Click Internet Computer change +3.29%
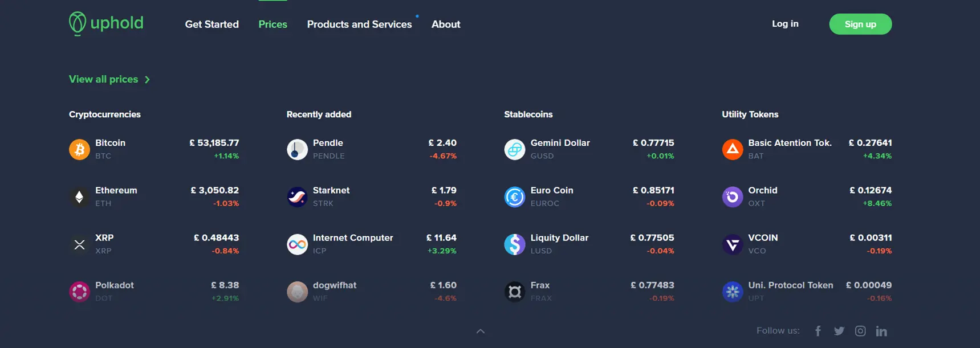980x348 pixels. pos(442,251)
